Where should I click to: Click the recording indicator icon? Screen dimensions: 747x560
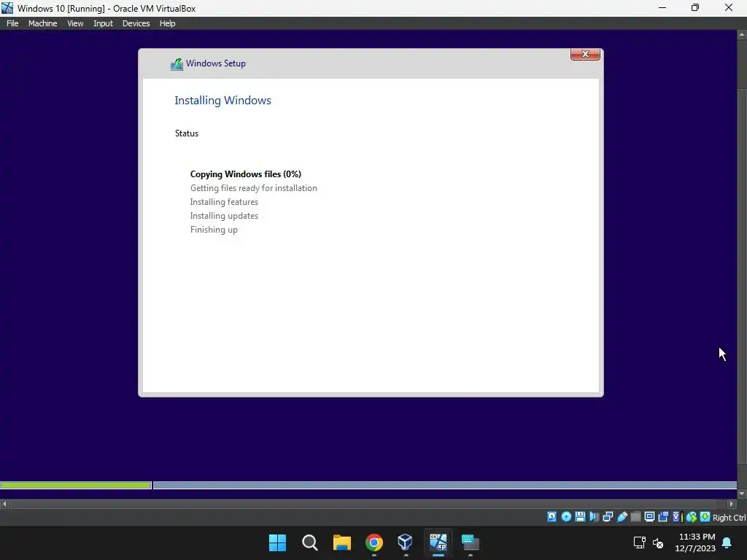click(x=663, y=517)
